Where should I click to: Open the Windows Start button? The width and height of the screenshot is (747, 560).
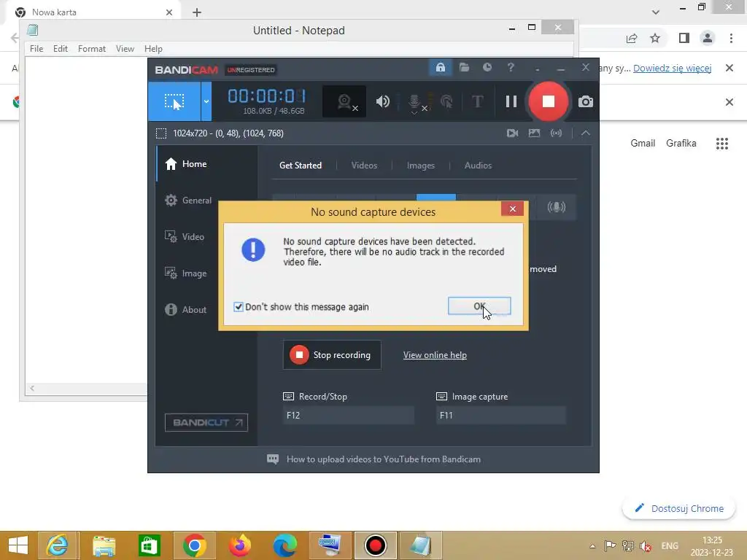click(x=18, y=545)
